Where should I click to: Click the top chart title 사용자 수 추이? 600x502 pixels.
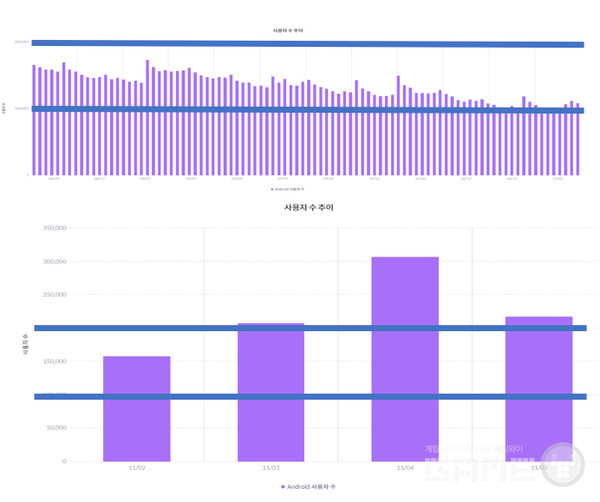coord(288,32)
